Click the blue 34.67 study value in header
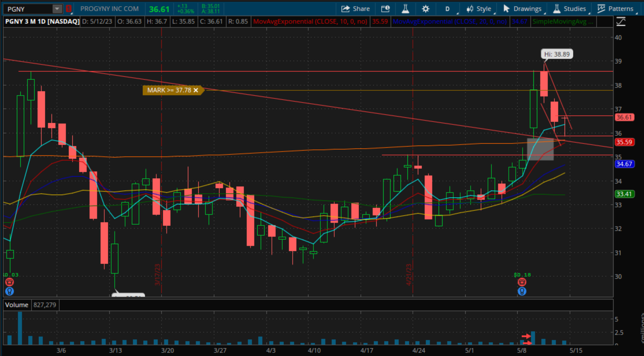 519,22
